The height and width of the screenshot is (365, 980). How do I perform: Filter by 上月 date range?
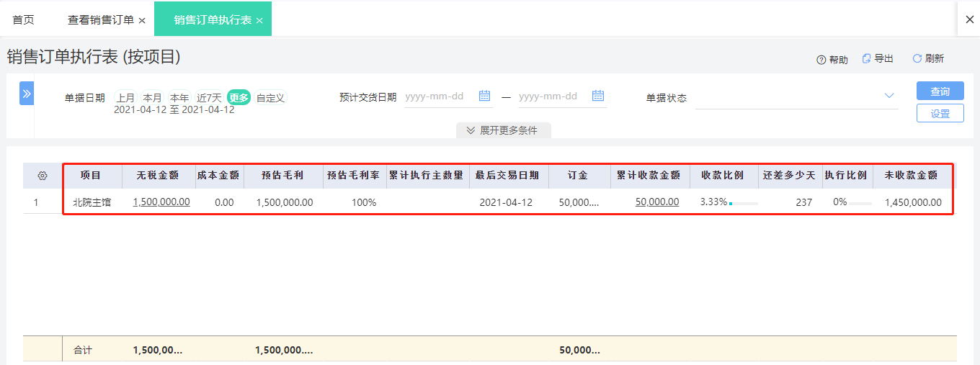point(126,98)
